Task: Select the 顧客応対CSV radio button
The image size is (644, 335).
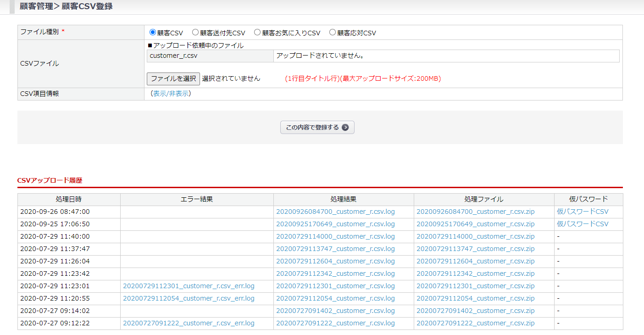Action: click(333, 33)
